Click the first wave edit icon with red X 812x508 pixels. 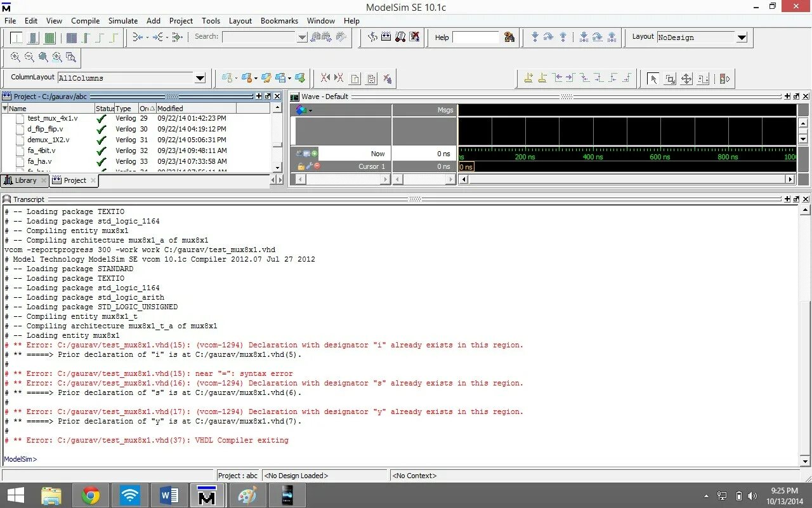[325, 78]
